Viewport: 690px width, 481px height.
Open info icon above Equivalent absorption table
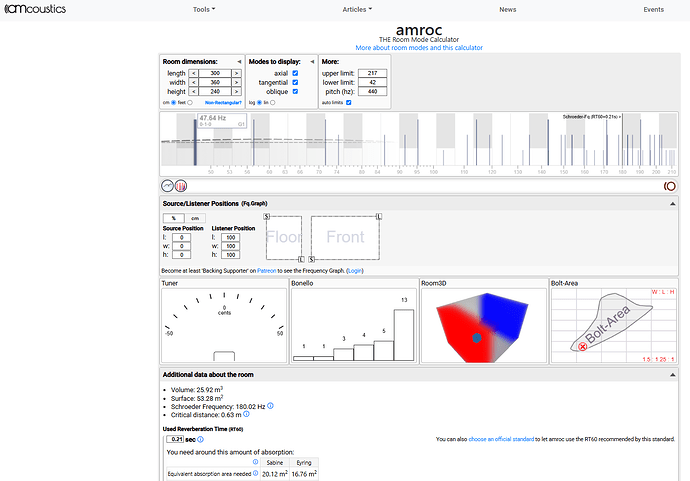tap(255, 462)
